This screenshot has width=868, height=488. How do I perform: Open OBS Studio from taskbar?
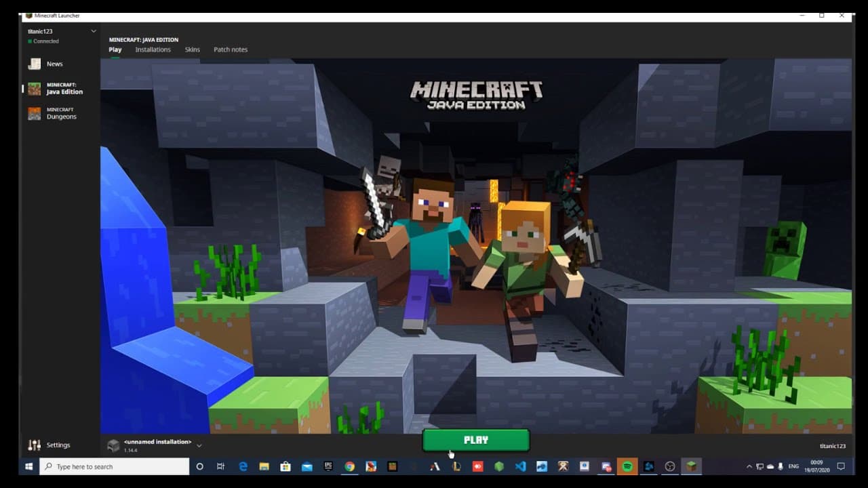pyautogui.click(x=670, y=466)
